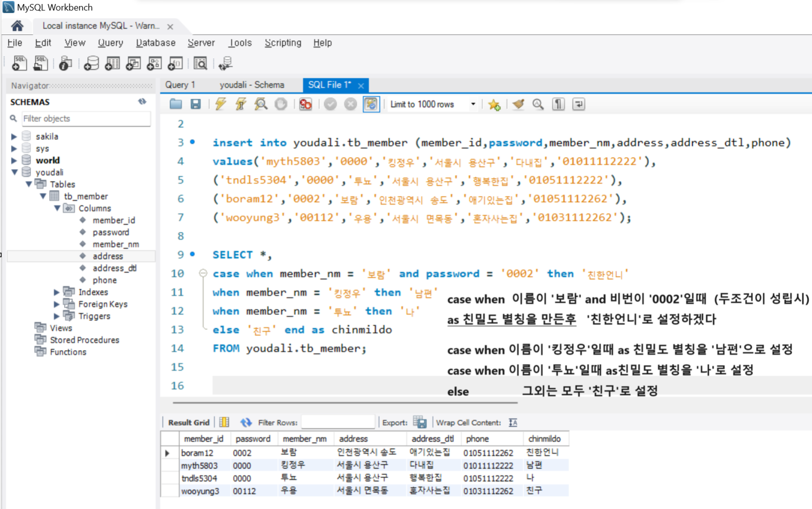The height and width of the screenshot is (509, 812).
Task: Open the Query menu
Action: (x=110, y=43)
